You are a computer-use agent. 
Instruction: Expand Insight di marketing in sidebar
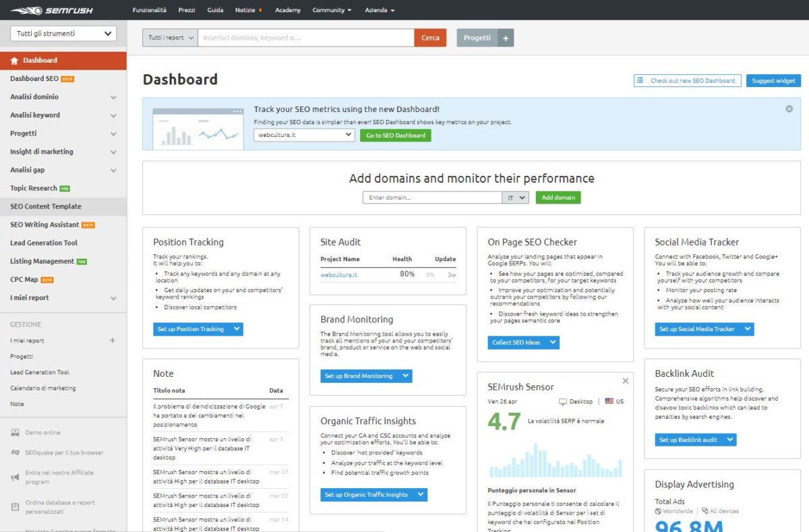[x=113, y=152]
